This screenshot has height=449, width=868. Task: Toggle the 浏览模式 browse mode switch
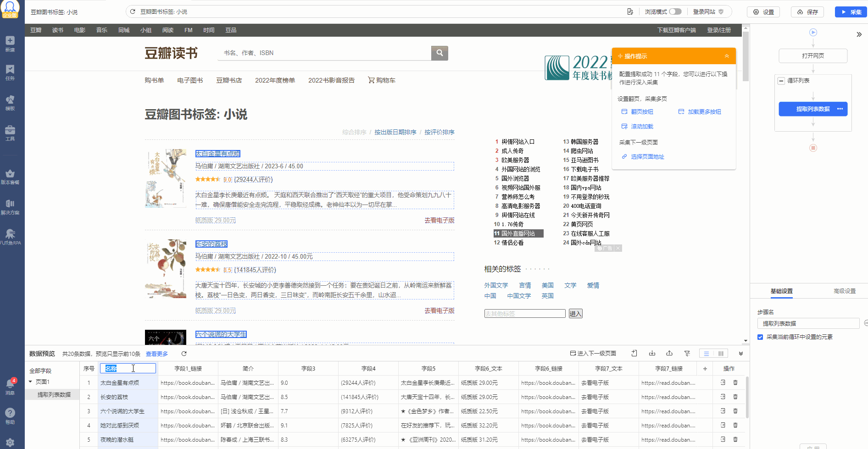(x=675, y=11)
